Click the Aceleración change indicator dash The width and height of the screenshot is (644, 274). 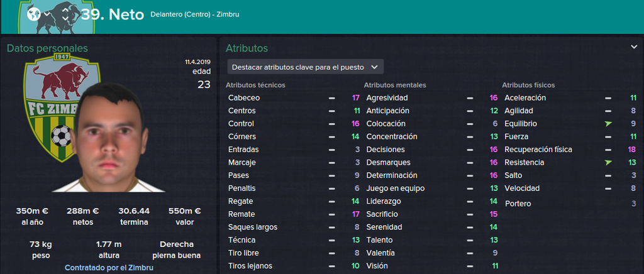point(608,98)
